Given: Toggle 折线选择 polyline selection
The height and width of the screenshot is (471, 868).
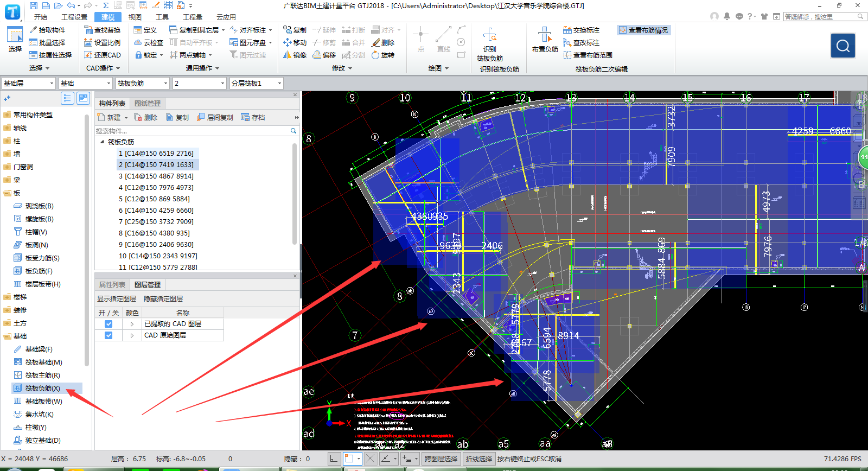Looking at the screenshot, I should (479, 459).
